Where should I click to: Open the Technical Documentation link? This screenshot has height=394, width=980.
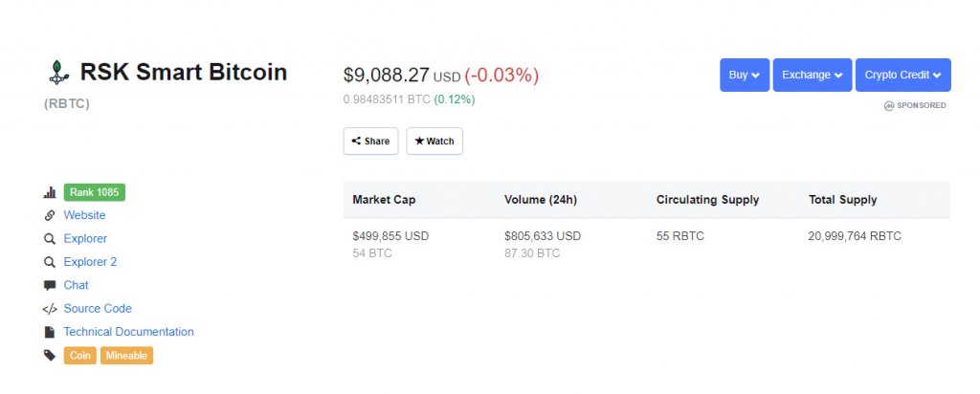[x=128, y=332]
